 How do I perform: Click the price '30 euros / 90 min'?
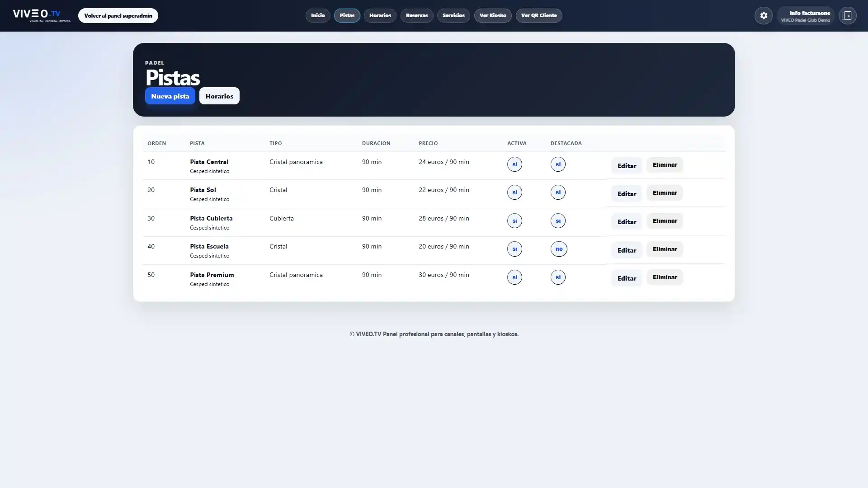444,275
